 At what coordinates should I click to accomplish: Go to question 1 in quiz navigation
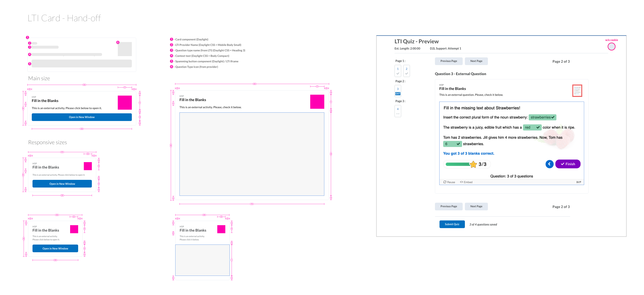[398, 71]
